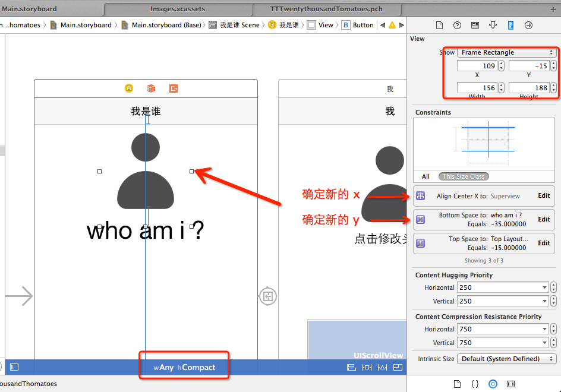Open the Resizing Behavior menu

point(398,367)
